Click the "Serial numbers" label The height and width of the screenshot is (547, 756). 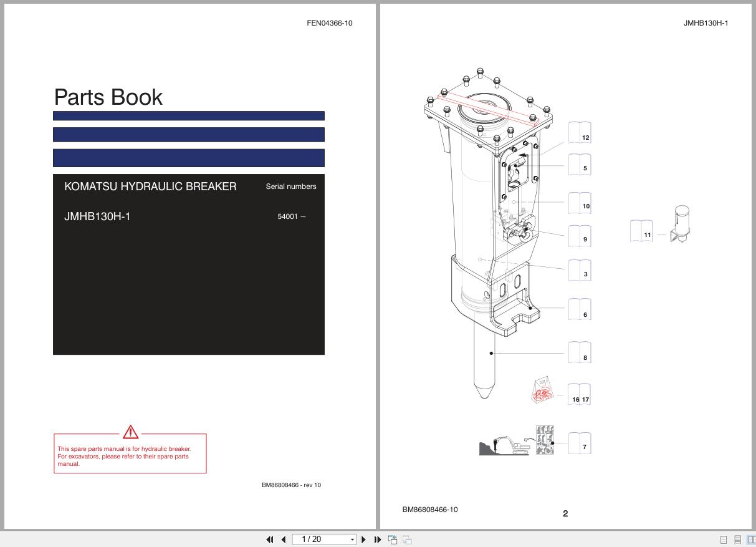click(291, 186)
